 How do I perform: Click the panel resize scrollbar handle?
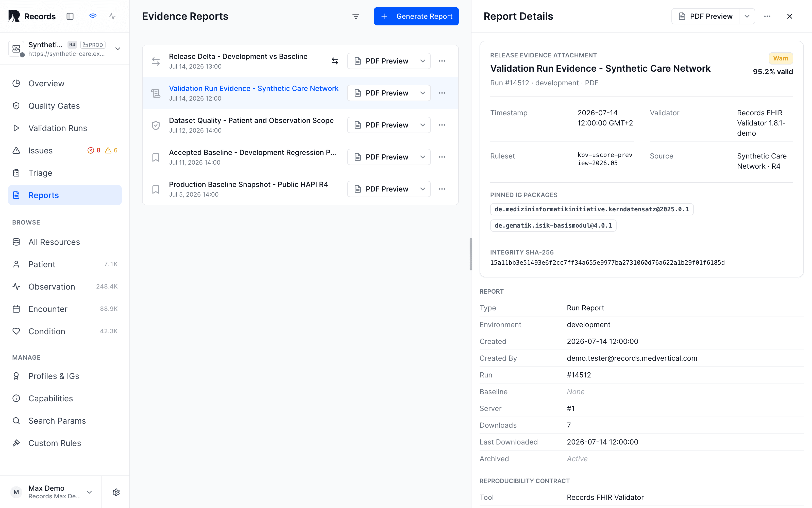click(471, 254)
